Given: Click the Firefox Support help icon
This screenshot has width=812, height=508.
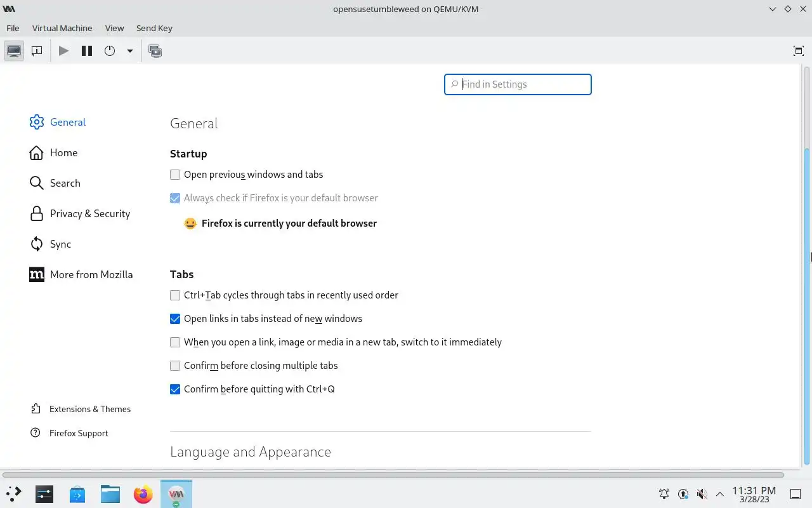Looking at the screenshot, I should pyautogui.click(x=36, y=433).
